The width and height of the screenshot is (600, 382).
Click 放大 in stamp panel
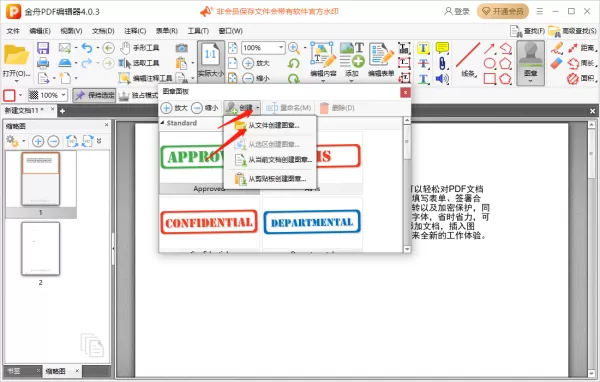coord(174,108)
